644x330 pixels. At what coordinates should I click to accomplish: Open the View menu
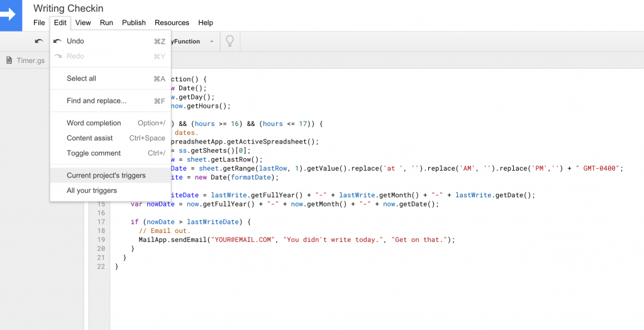83,23
